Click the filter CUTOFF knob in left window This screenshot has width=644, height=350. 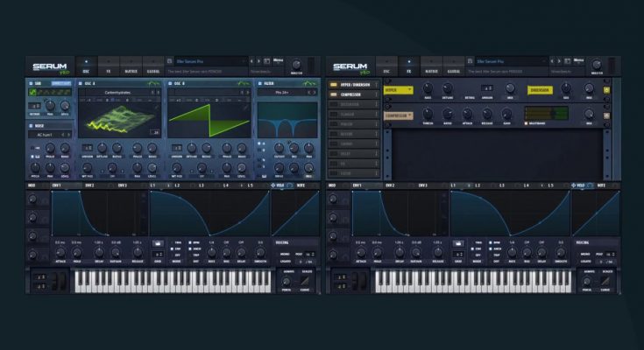279,148
